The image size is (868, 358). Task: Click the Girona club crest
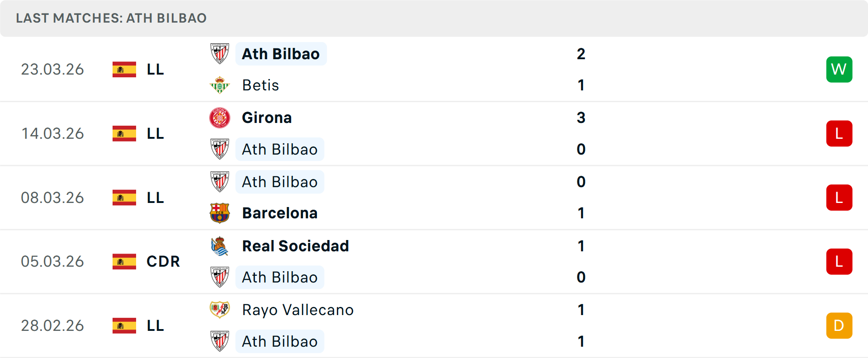(x=220, y=118)
